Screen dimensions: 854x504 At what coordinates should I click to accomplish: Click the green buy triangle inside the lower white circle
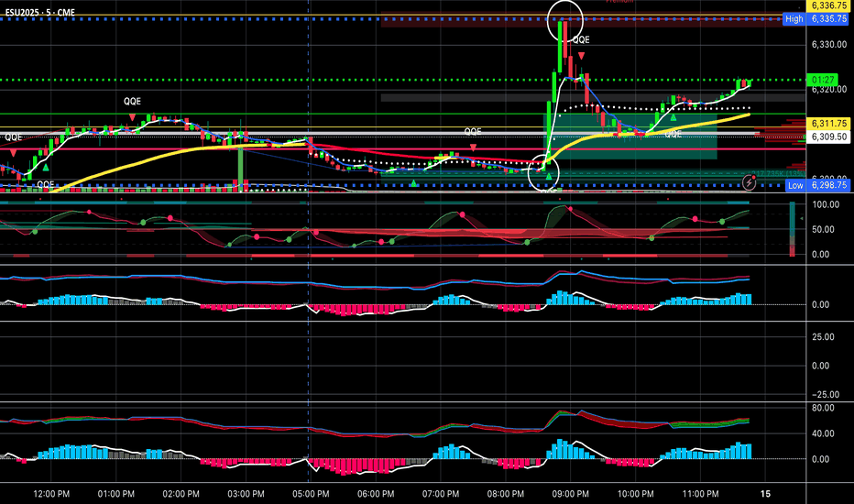(549, 175)
